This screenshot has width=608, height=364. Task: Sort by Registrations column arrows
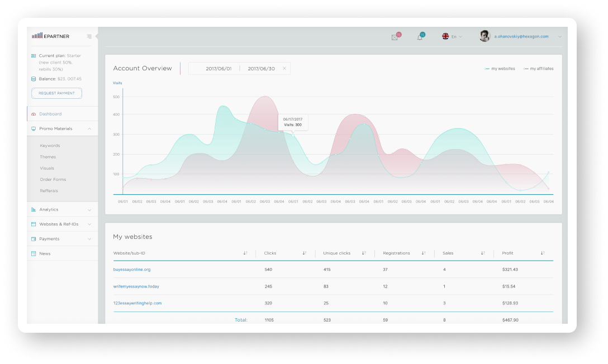point(424,253)
